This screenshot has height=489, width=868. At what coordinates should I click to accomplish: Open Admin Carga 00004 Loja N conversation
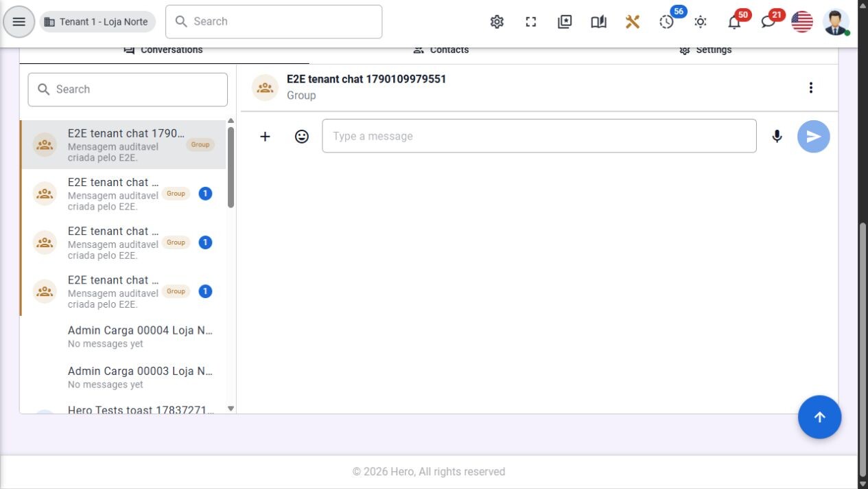124,337
